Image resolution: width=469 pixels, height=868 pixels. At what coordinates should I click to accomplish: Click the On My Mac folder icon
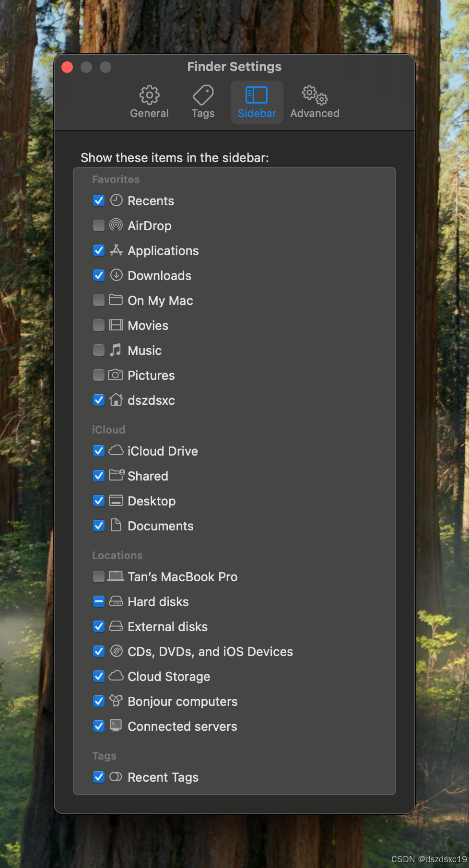116,300
